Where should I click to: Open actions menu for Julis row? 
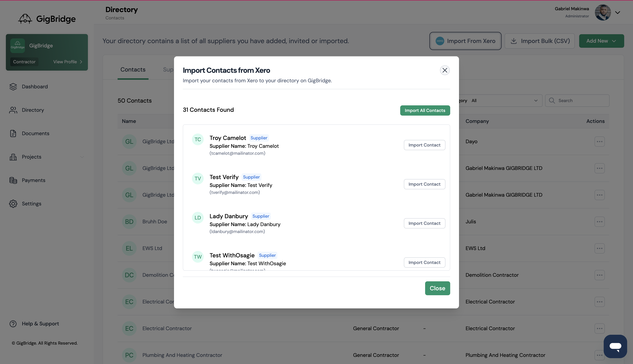coord(599,222)
